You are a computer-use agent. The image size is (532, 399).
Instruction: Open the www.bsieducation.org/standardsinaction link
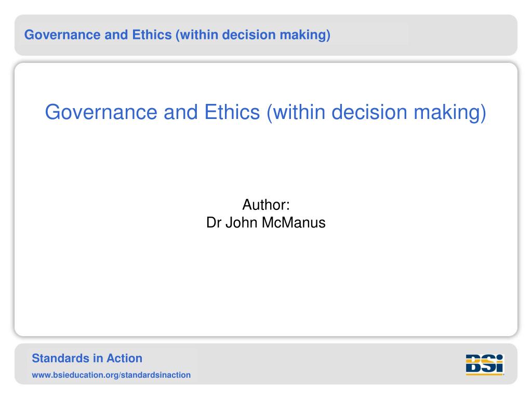click(x=111, y=375)
